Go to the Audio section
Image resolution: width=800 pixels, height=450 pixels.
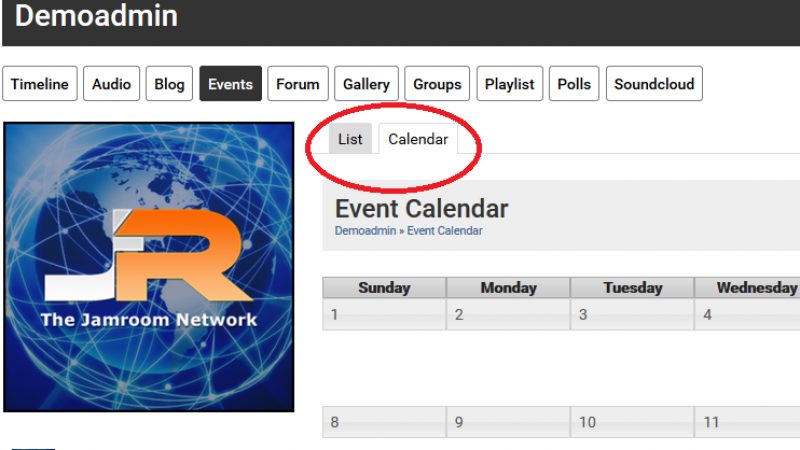pos(111,84)
